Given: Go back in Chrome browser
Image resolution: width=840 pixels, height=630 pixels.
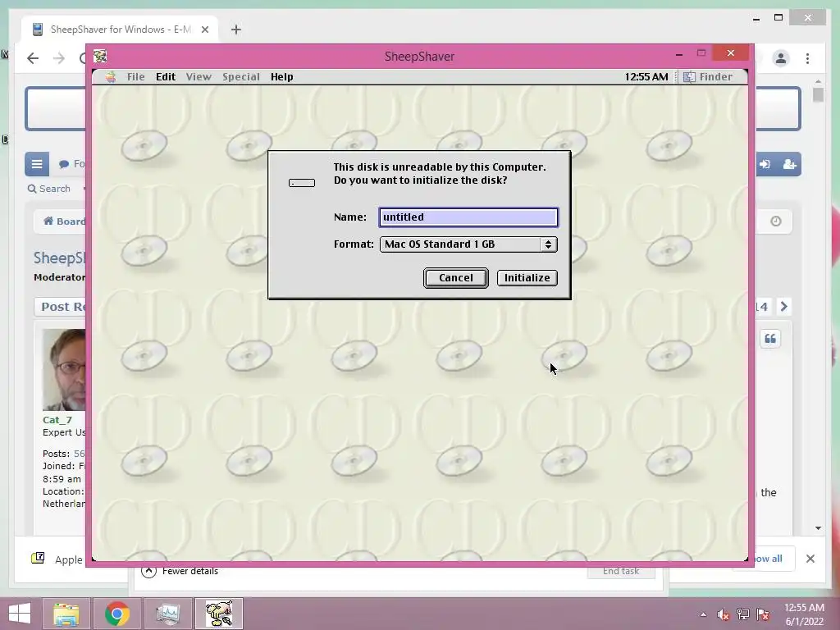Looking at the screenshot, I should (33, 58).
